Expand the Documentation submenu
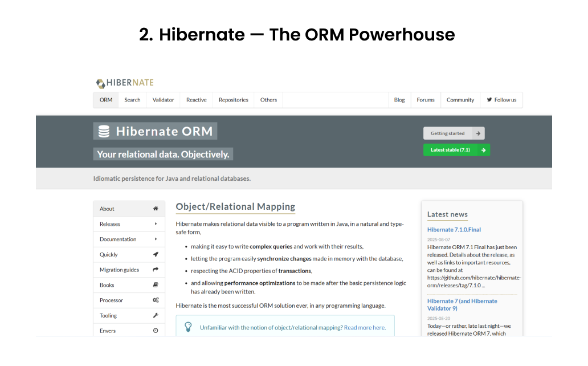The width and height of the screenshot is (588, 366). click(x=155, y=239)
